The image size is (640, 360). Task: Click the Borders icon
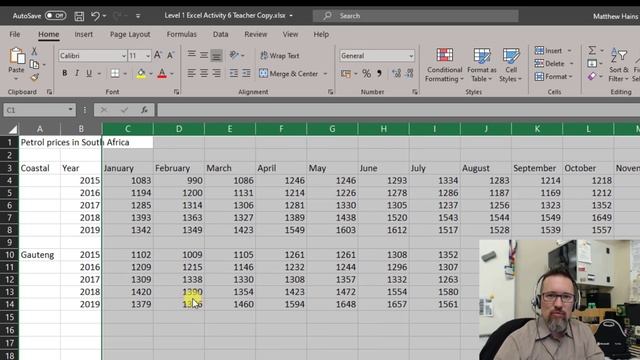point(115,73)
